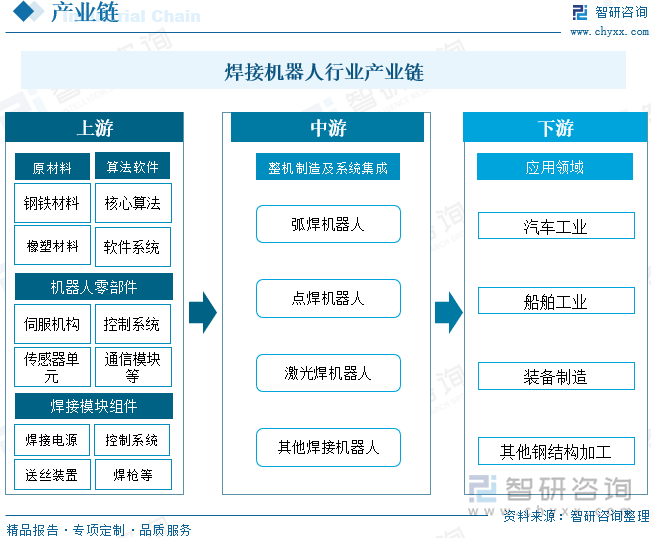651x538 pixels.
Task: Select the 其他焊接机器人 box
Action: click(x=328, y=448)
